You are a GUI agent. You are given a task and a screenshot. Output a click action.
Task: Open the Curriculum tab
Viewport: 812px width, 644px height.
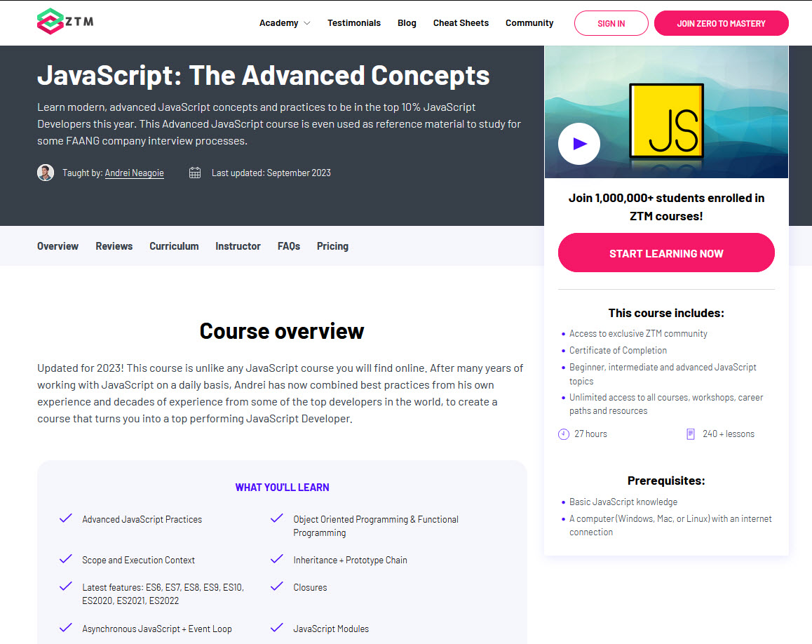[x=174, y=246]
